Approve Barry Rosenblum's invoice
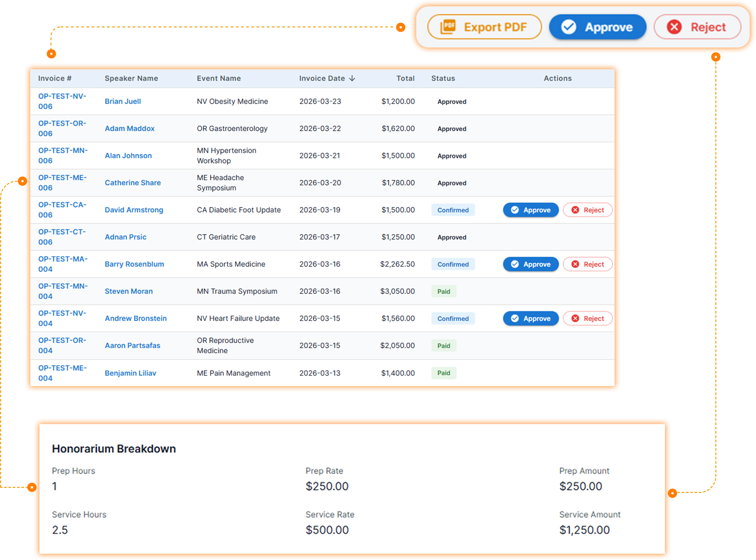Image resolution: width=756 pixels, height=560 pixels. [x=530, y=264]
